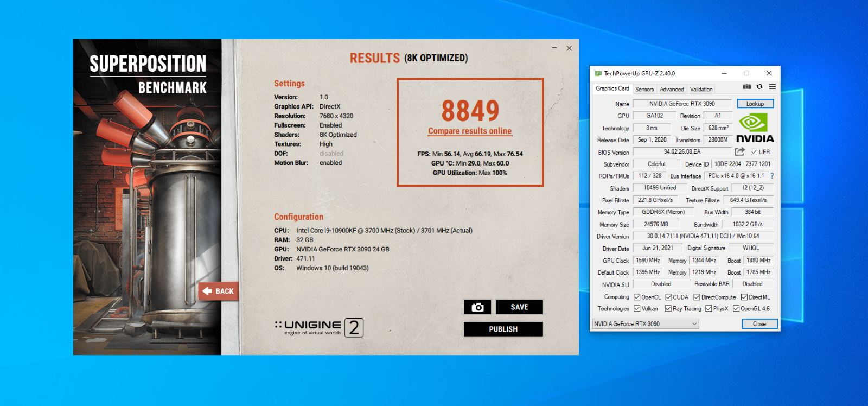The height and width of the screenshot is (406, 868).
Task: Click the BIOS Version field 94.02.26.08.EA
Action: [x=682, y=152]
